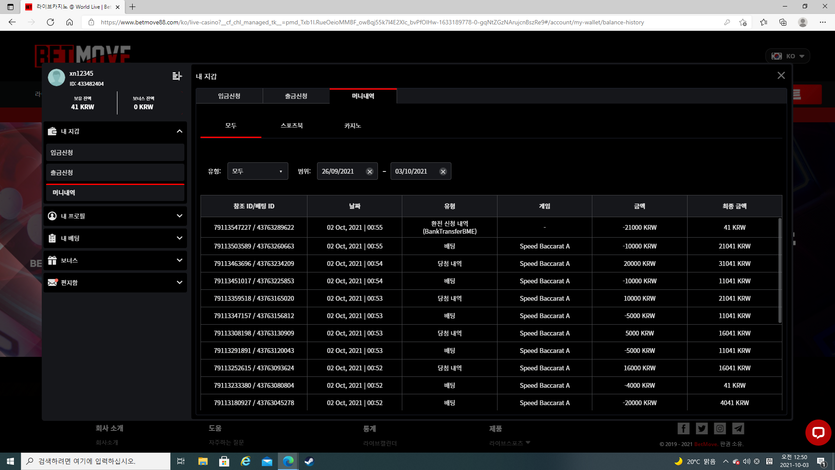Viewport: 835px width, 470px height.
Task: Go to browser home page
Action: click(69, 22)
